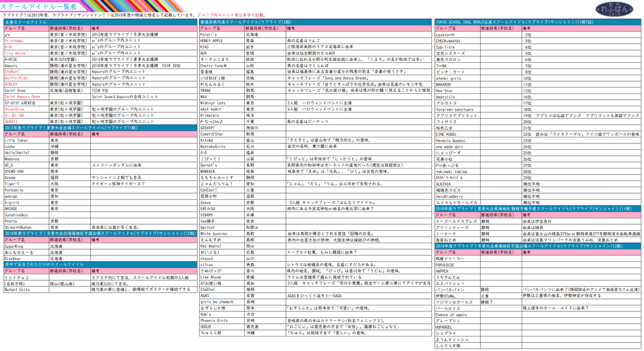
Task: Select the Guilty Kiss group cell
Action: click(x=26, y=78)
